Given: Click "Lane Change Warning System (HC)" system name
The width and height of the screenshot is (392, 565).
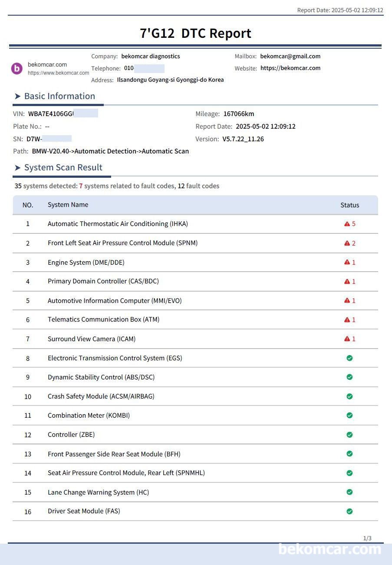Looking at the screenshot, I should tap(99, 492).
